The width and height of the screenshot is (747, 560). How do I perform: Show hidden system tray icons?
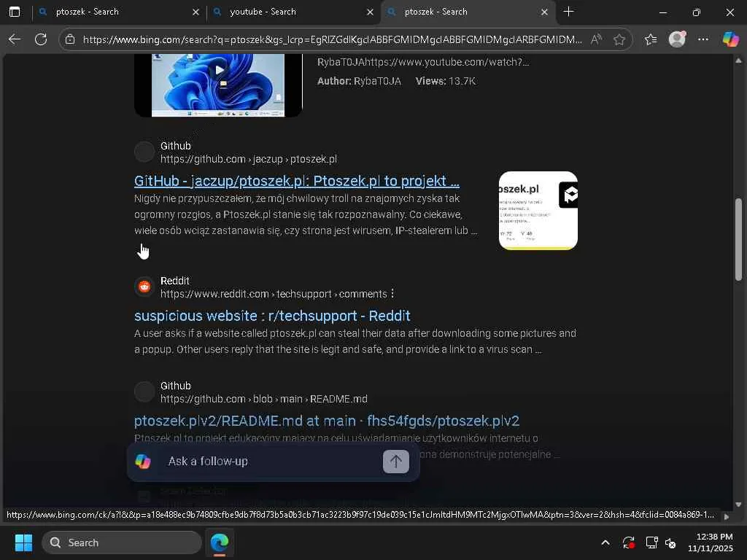tap(605, 542)
